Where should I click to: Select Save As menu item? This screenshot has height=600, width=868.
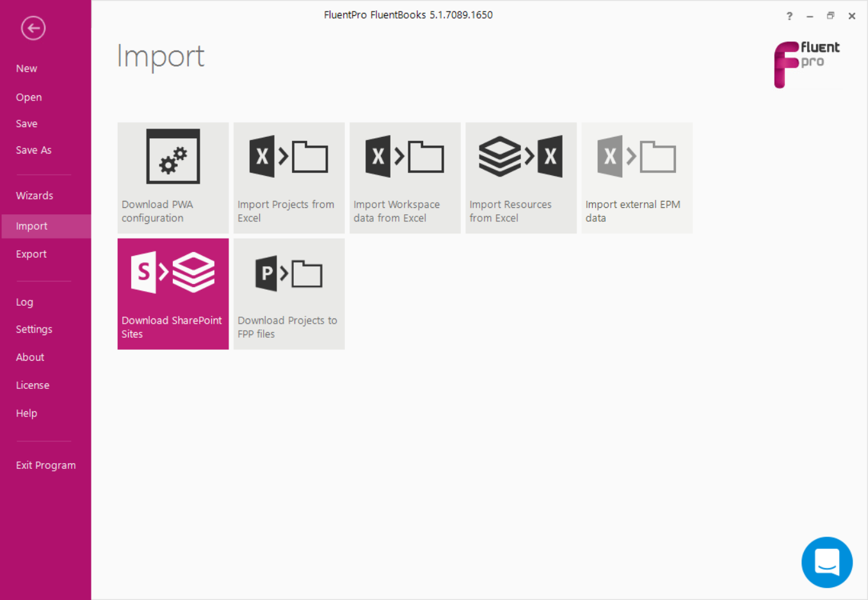(x=33, y=150)
